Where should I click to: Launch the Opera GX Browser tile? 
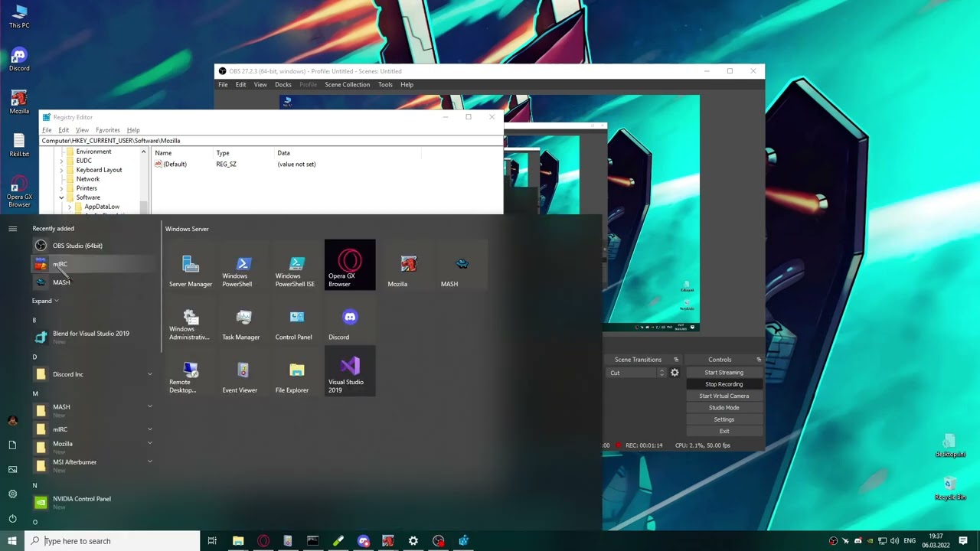coord(350,265)
